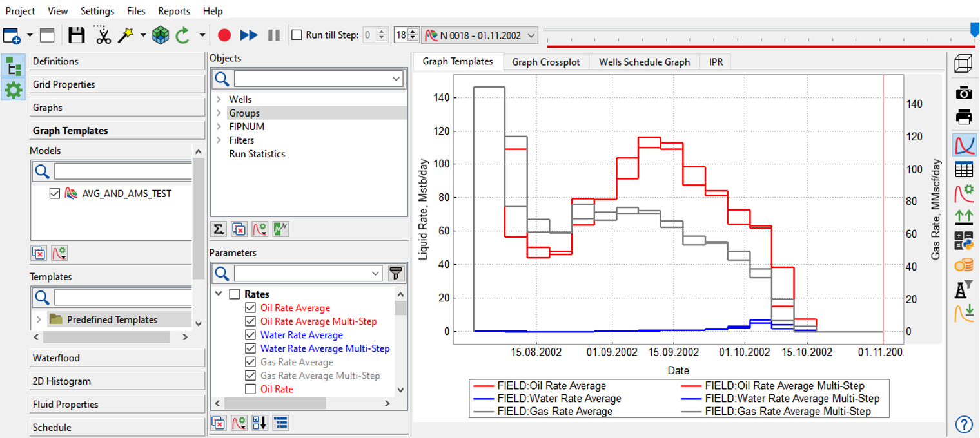Click the save floppy disk icon
980x438 pixels.
[x=77, y=35]
